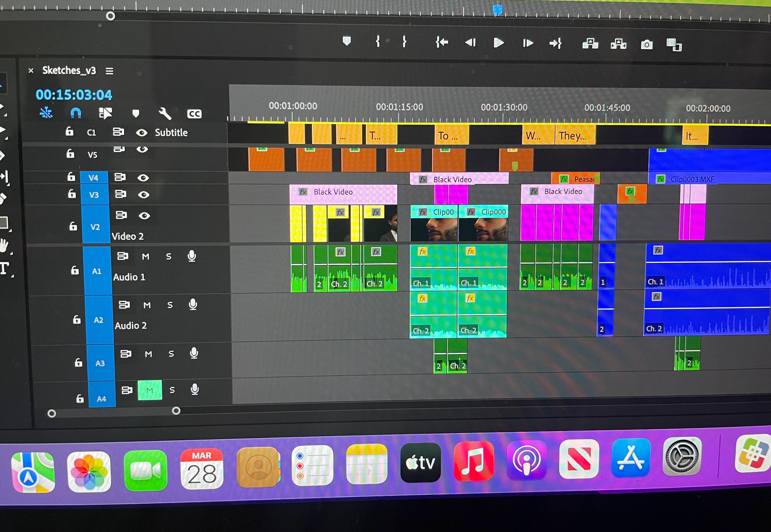Click the CC caption track options icon
The height and width of the screenshot is (532, 771).
194,114
